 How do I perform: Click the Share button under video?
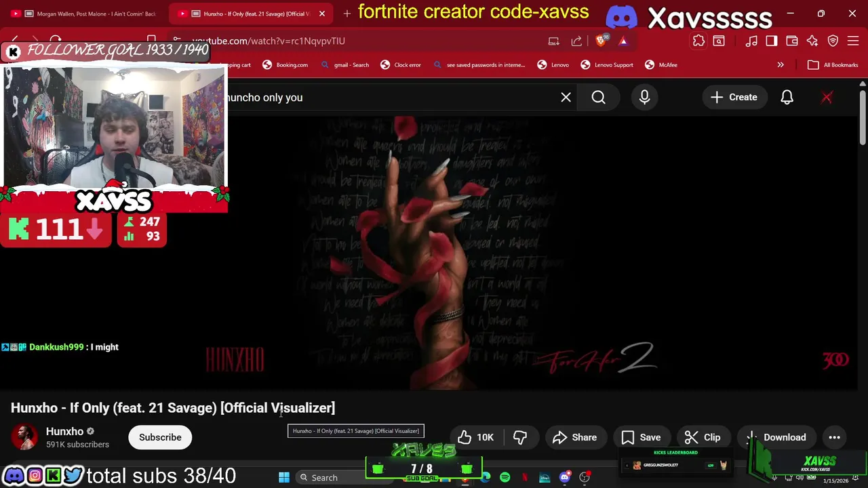[574, 438]
